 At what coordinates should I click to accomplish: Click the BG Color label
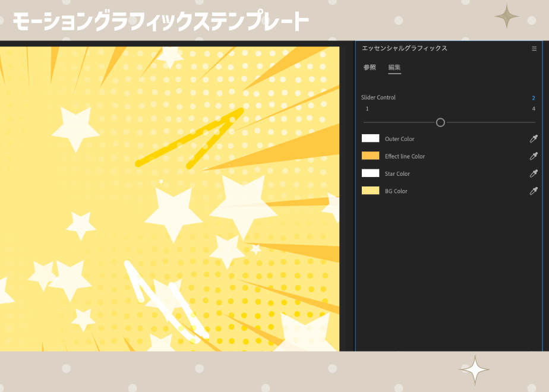tap(396, 191)
